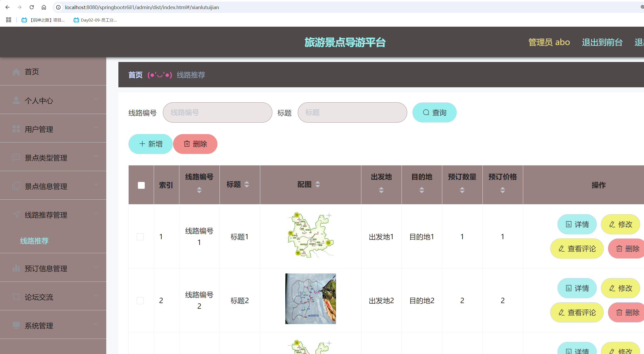Image resolution: width=644 pixels, height=354 pixels.
Task: Click the 首页 home icon in the sidebar
Action: tap(16, 71)
